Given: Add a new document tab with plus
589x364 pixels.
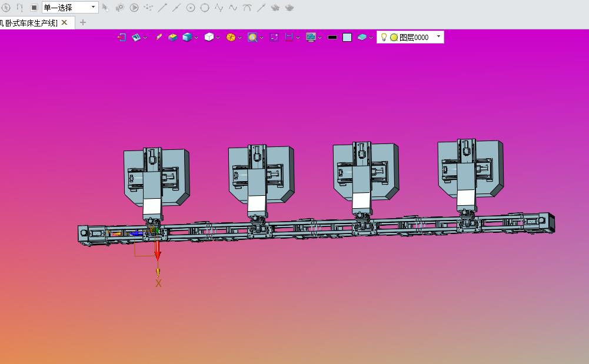Looking at the screenshot, I should coord(83,22).
